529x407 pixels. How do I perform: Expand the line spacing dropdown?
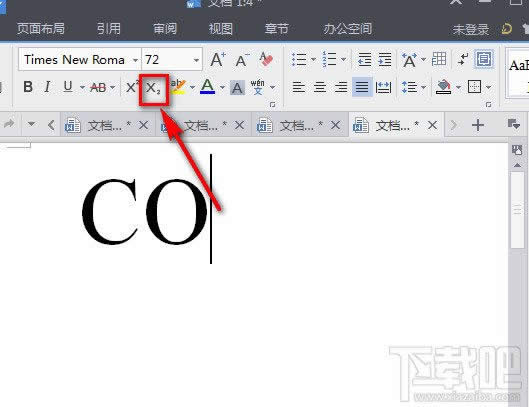[423, 87]
